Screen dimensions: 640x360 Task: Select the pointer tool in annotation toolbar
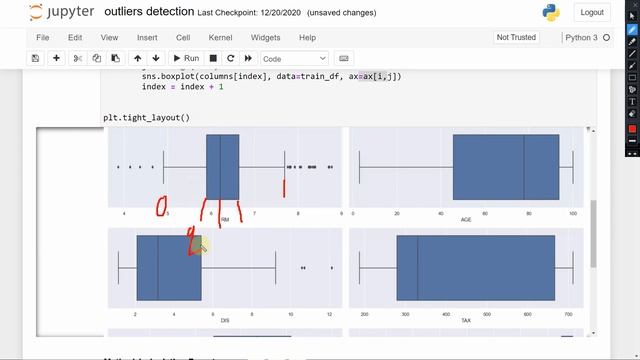632,16
